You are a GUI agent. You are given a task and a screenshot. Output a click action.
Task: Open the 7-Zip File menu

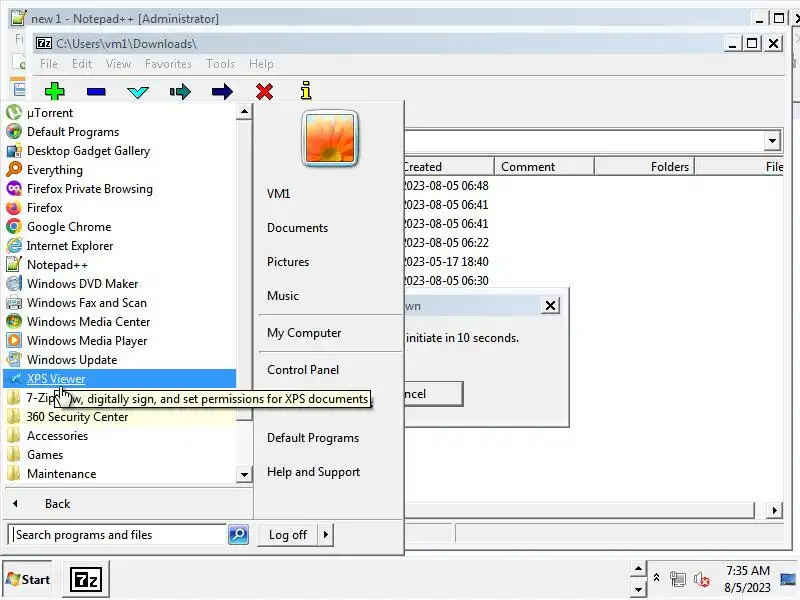point(49,64)
